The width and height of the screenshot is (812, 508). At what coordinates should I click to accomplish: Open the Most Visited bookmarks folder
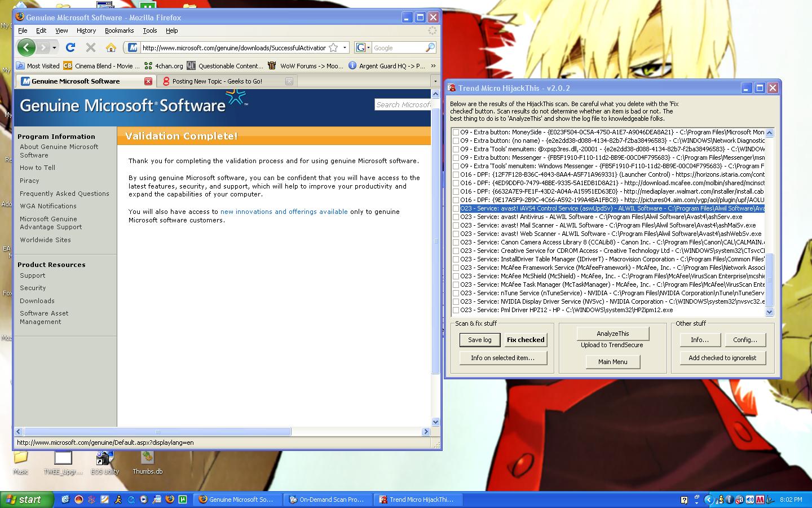[38, 65]
